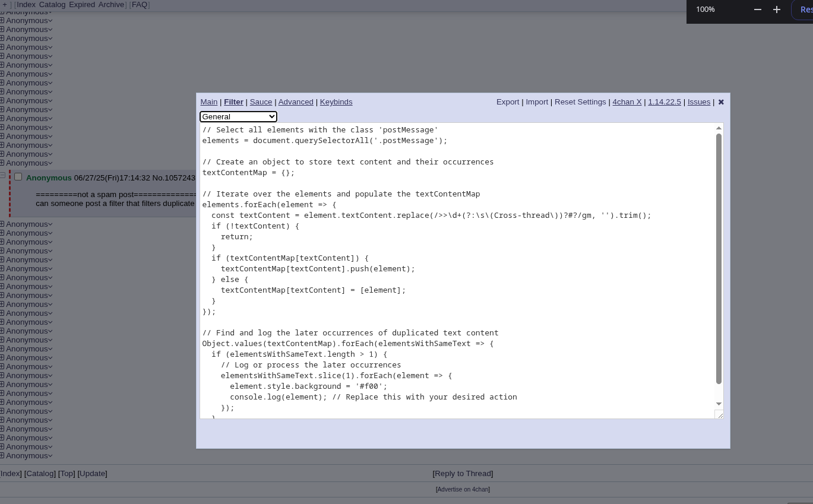
Task: Click the textarea resize grip icon
Action: point(719,414)
